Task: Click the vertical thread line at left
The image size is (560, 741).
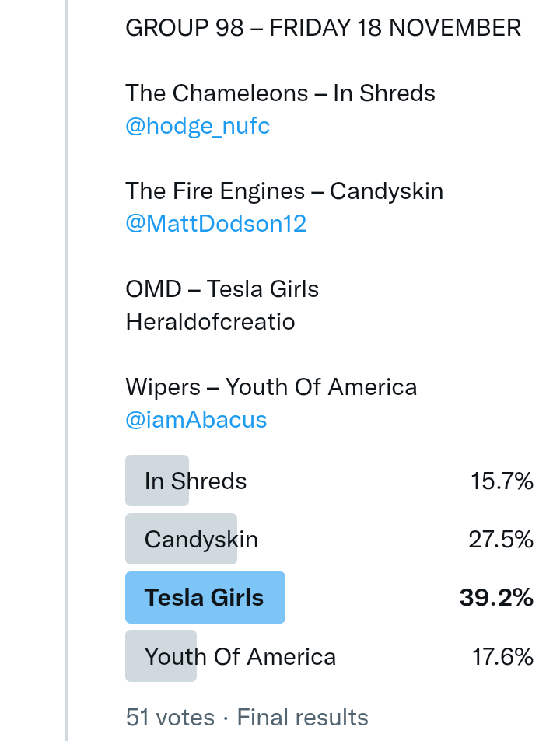Action: 67,370
